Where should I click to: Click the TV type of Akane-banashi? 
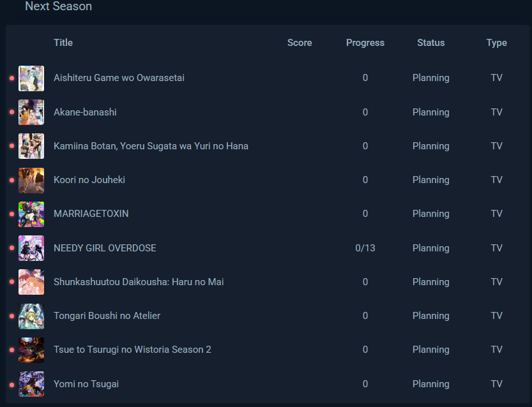(497, 112)
